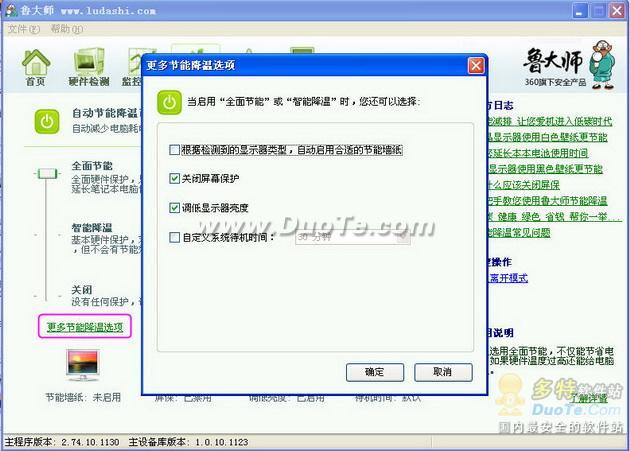
Task: Enable auto energy-saving wallpaper by display type
Action: 174,150
